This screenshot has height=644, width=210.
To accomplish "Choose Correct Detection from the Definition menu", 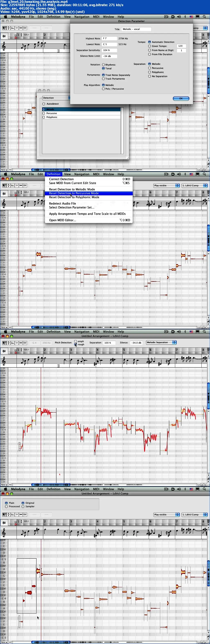I will click(61, 179).
